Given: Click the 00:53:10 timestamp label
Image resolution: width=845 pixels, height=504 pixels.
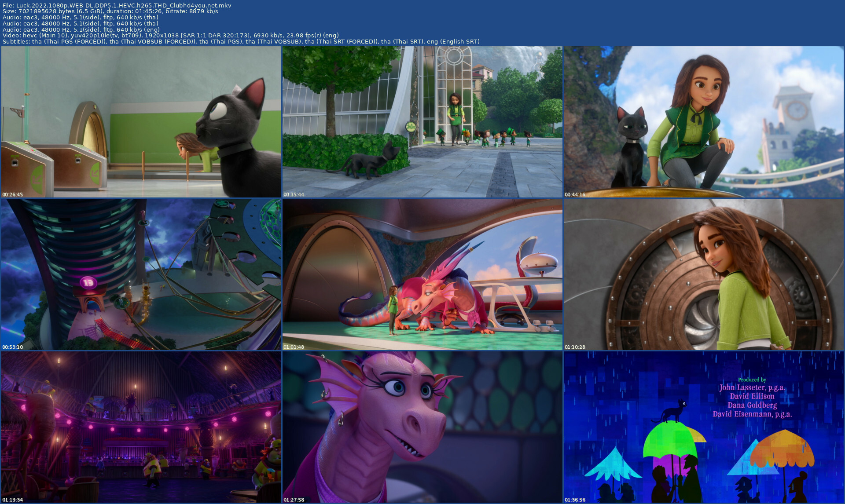Looking at the screenshot, I should click(12, 347).
